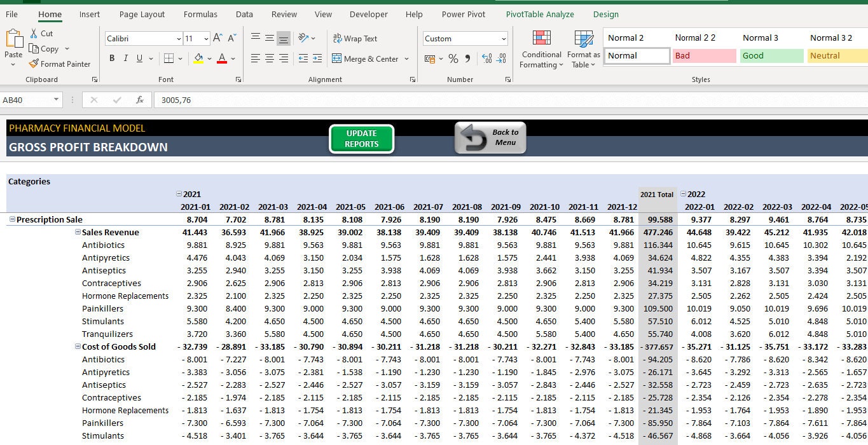Open Conditional Formatting options
This screenshot has height=445, width=868.
click(541, 48)
